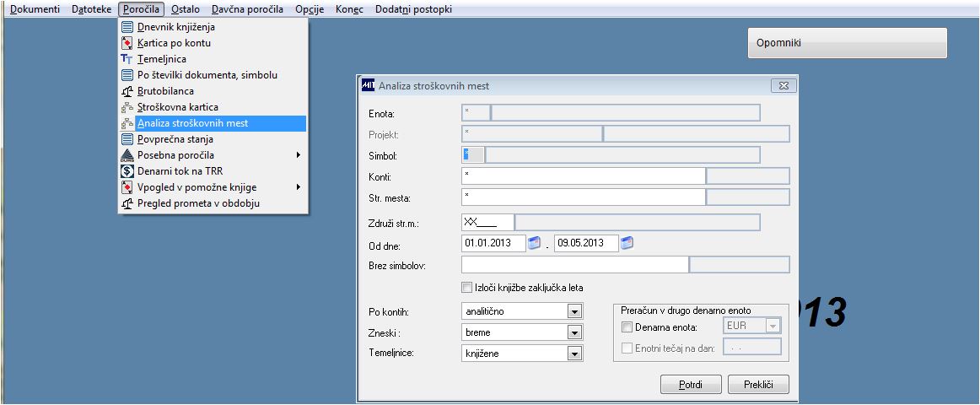Viewport: 980px width, 405px height.
Task: Open the Davčna poročila menu
Action: 247,9
